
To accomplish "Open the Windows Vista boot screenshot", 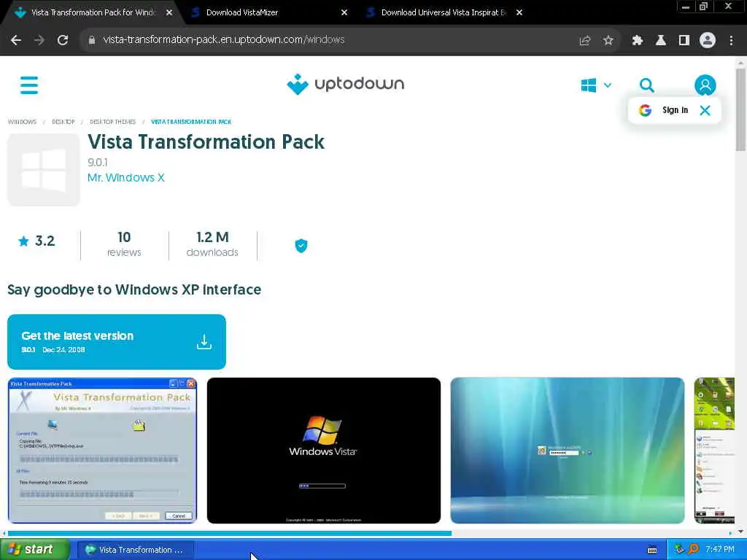I will (323, 451).
